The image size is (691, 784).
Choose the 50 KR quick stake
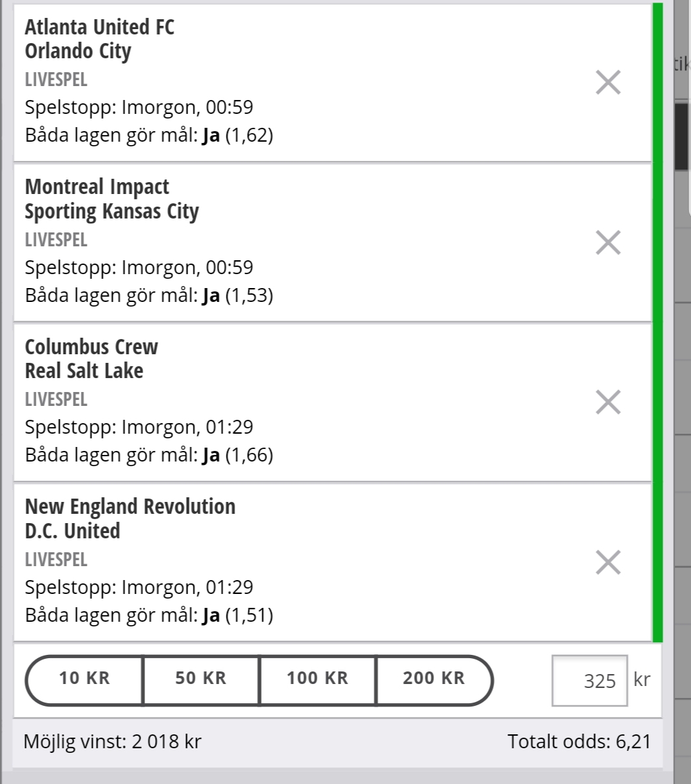coord(201,680)
